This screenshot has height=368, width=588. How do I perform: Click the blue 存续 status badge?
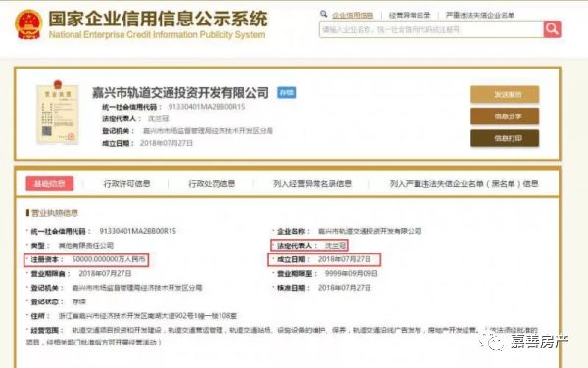(x=287, y=92)
